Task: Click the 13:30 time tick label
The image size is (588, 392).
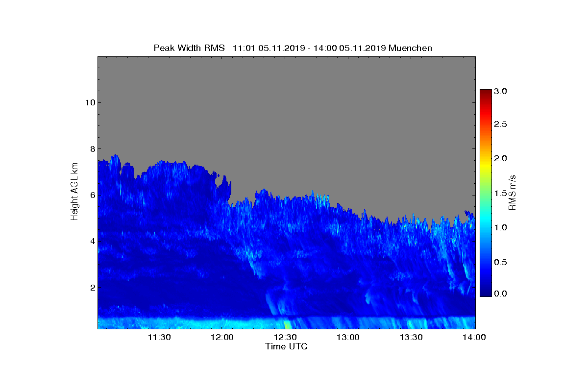Action: 411,337
